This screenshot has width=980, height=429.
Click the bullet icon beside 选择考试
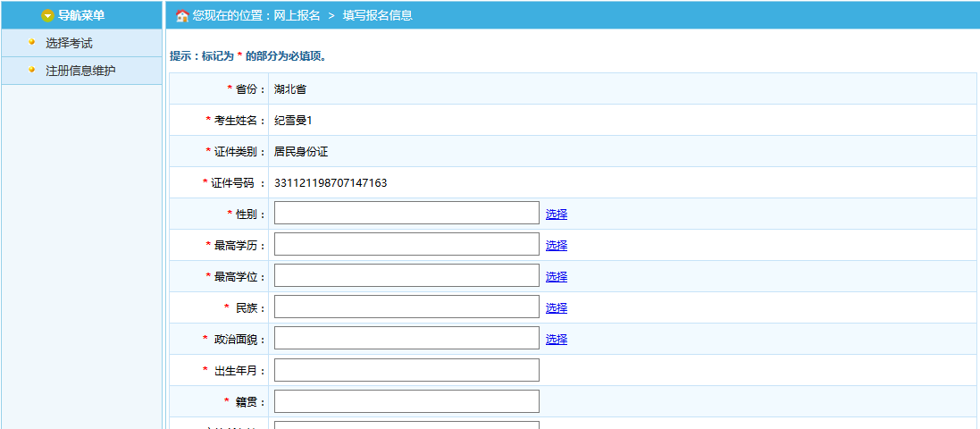click(32, 42)
